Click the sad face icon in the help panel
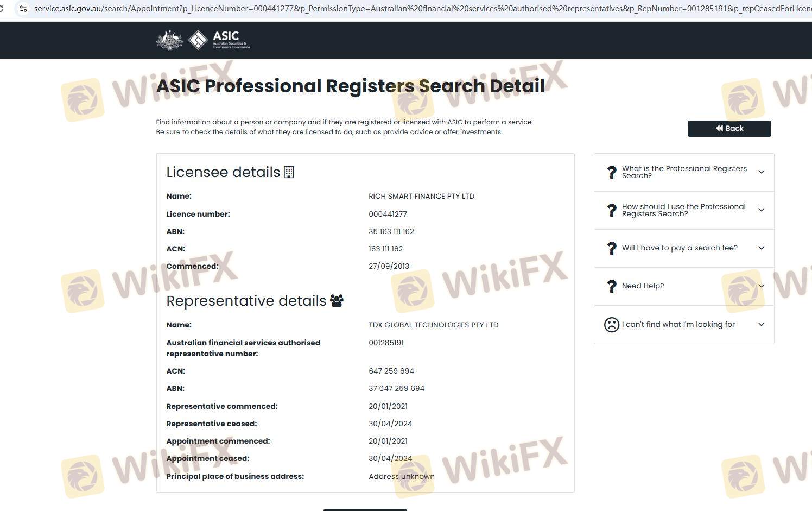 (x=612, y=325)
